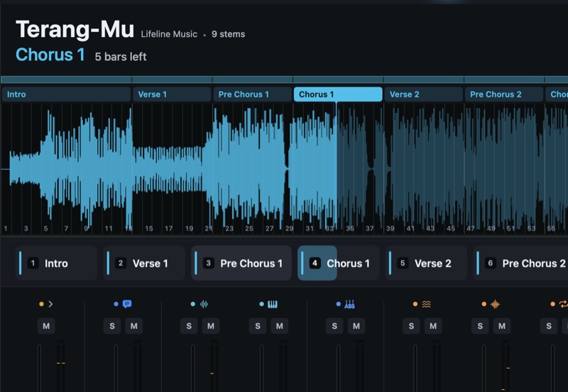Adjust the guitars ASG channel fader

(x=339, y=368)
